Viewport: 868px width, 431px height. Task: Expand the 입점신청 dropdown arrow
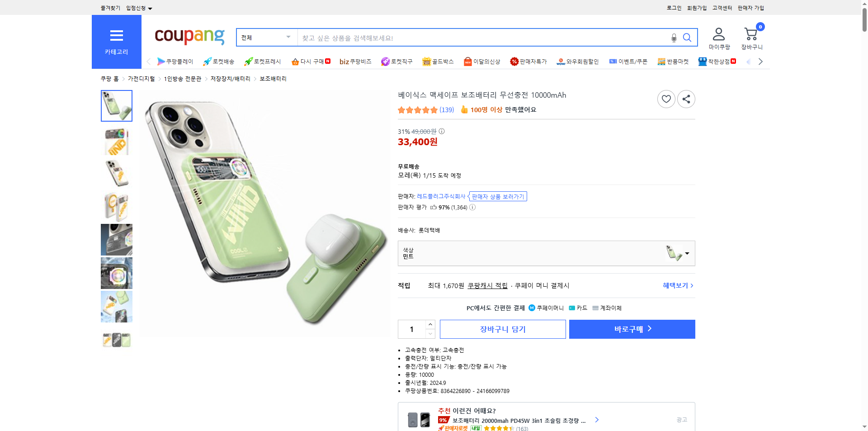pos(151,8)
